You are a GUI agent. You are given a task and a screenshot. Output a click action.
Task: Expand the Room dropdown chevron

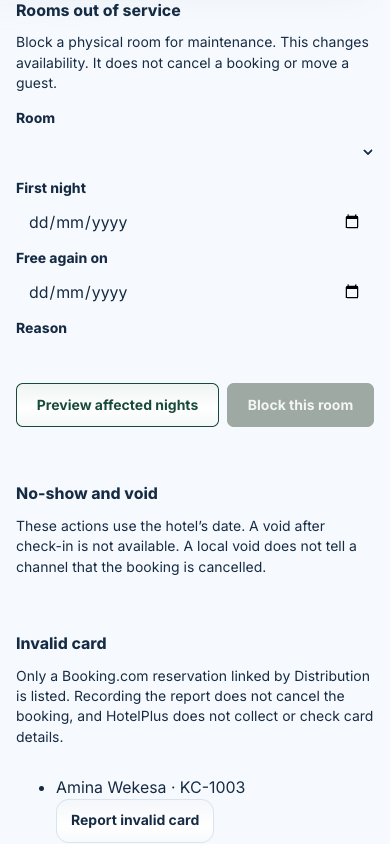coord(368,152)
